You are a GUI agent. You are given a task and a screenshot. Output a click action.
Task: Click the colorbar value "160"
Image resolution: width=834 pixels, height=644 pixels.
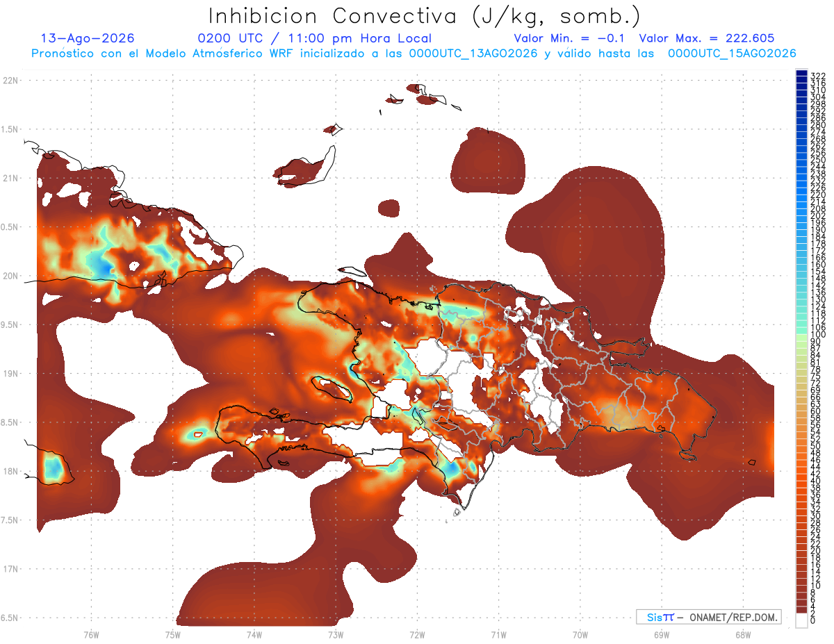818,265
